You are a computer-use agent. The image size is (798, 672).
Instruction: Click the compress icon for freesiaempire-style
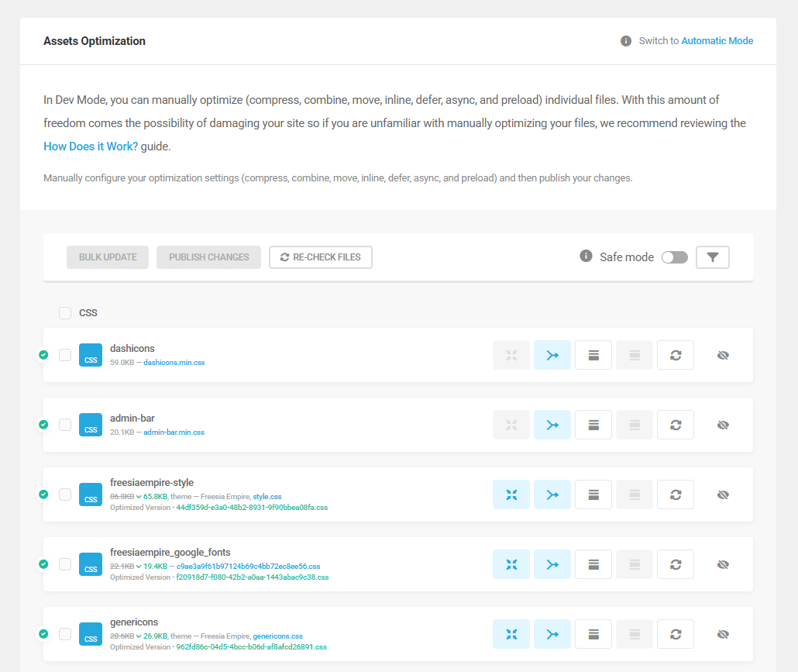511,495
